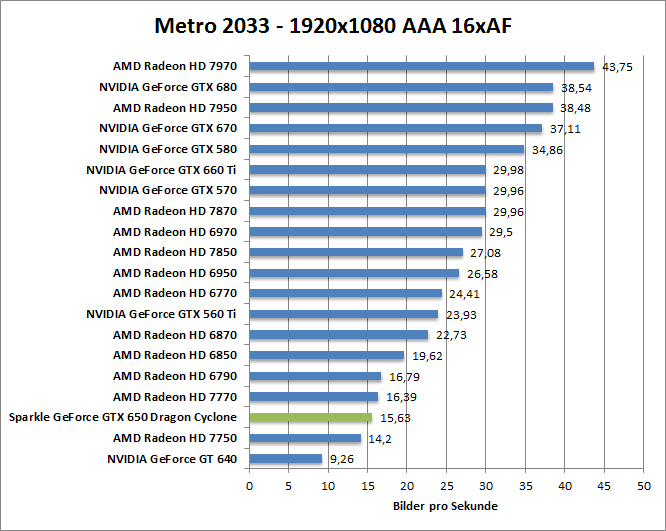The width and height of the screenshot is (666, 531).
Task: Click the bar for AMD Radeon HD 7970
Action: (x=422, y=66)
